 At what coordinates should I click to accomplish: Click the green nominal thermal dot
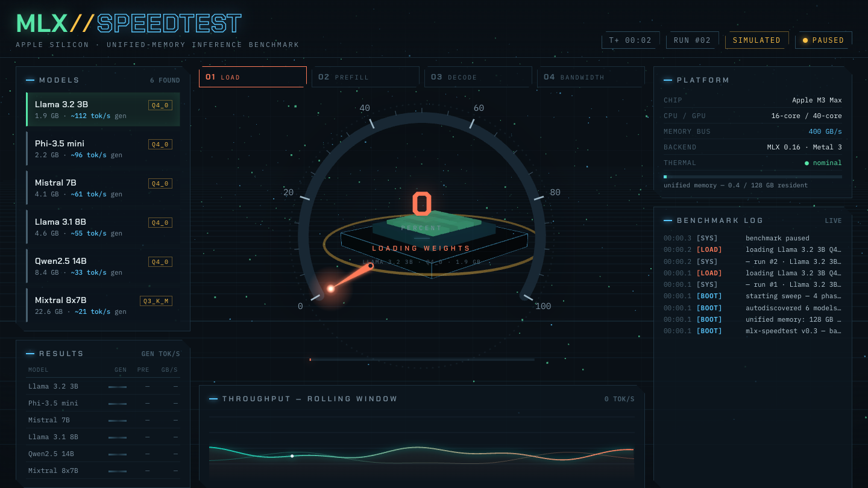click(807, 163)
